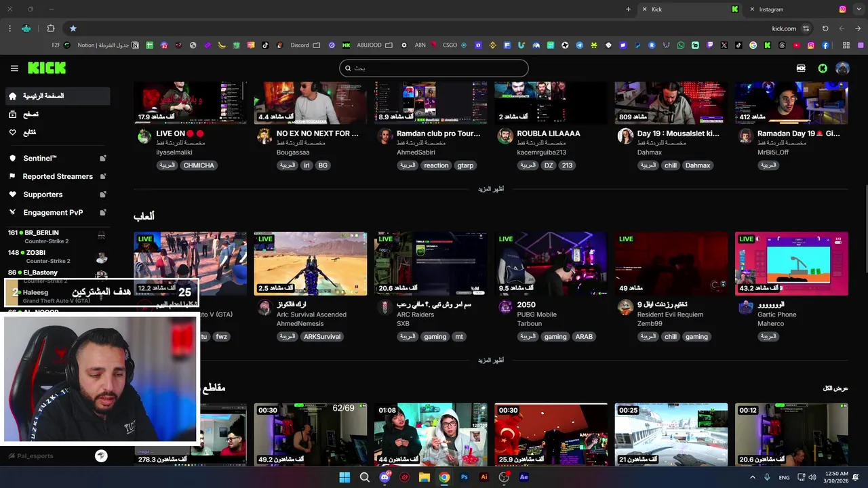
Task: Click external-link icon next to Engagement PvP
Action: pos(103,212)
